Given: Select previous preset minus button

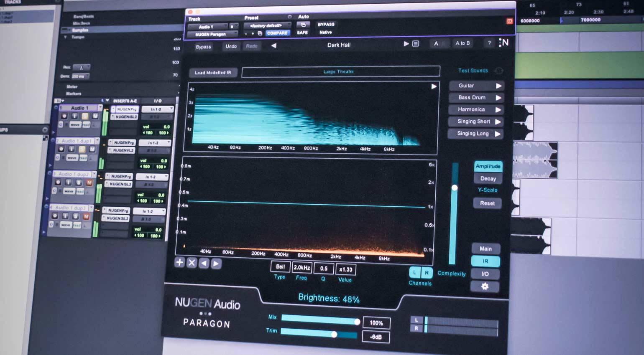Looking at the screenshot, I should 246,33.
